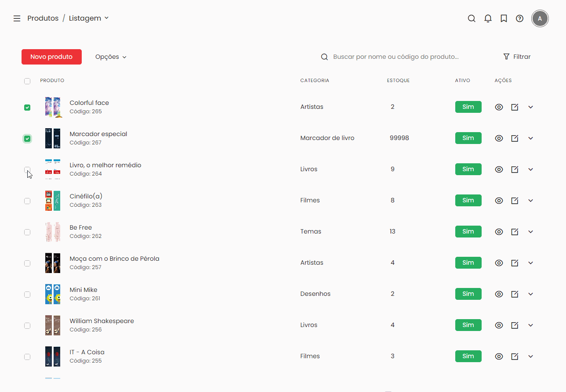The width and height of the screenshot is (566, 392).
Task: Click the product search input field
Action: 395,57
